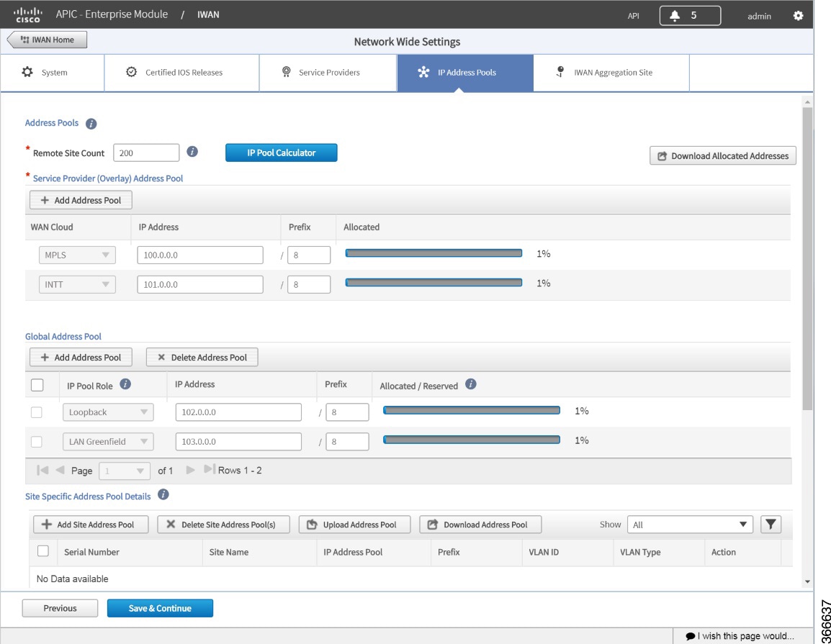The width and height of the screenshot is (831, 644).
Task: Click the Previous button
Action: (60, 608)
